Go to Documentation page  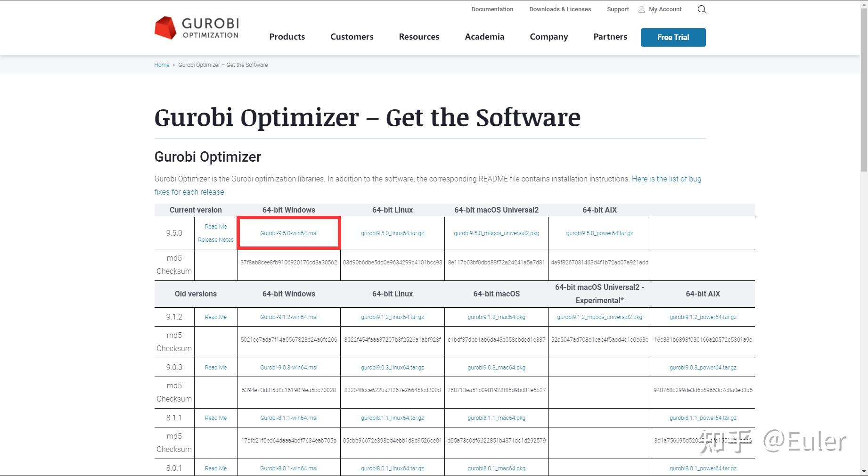pyautogui.click(x=492, y=9)
